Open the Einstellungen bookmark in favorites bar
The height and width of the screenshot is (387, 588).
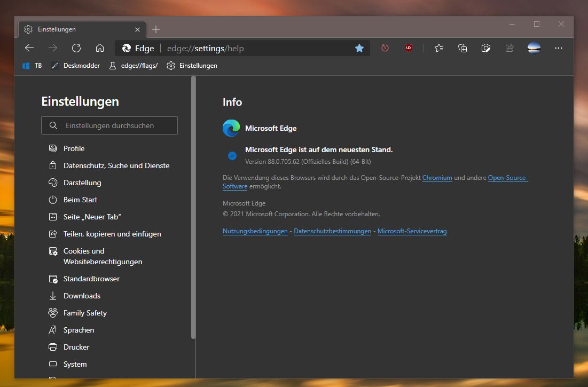click(x=192, y=66)
